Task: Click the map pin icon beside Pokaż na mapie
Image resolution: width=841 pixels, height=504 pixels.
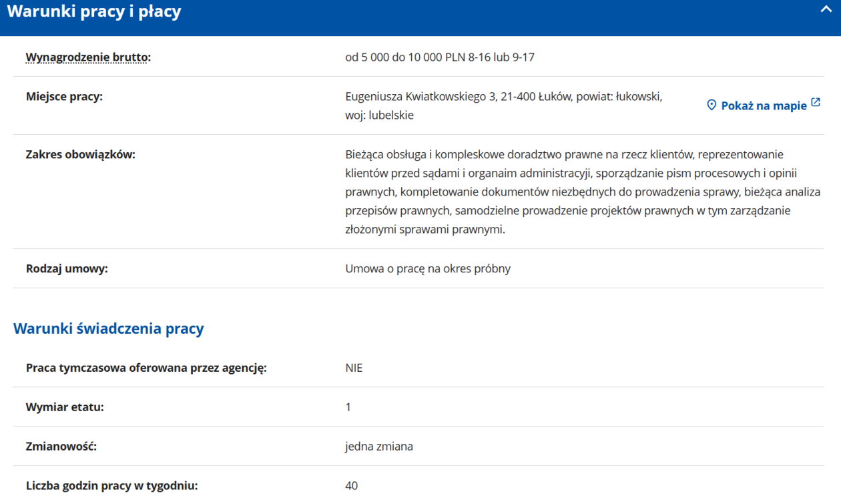Action: click(x=712, y=105)
